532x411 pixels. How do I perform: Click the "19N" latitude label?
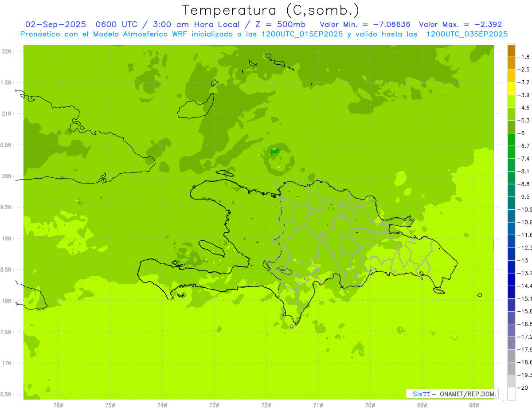[7, 239]
